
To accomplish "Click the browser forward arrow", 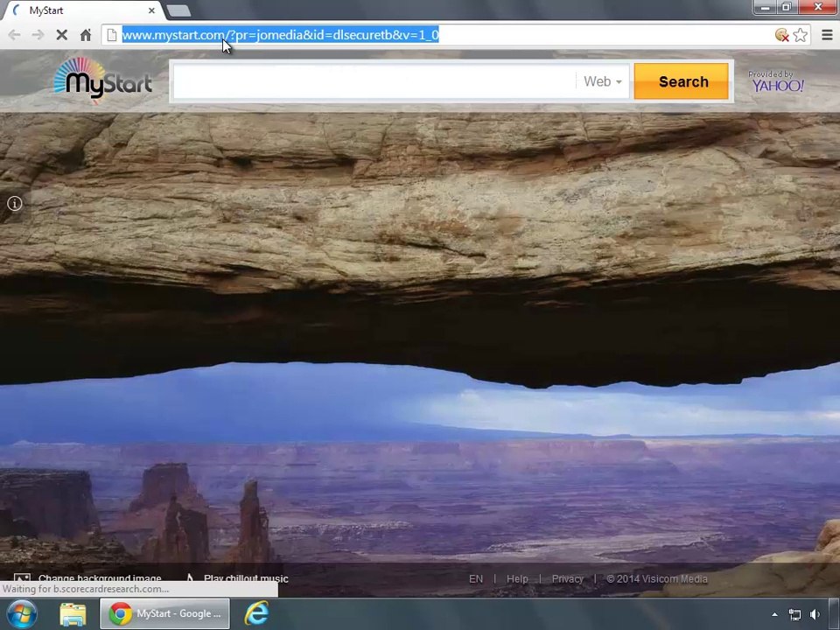I will (38, 35).
